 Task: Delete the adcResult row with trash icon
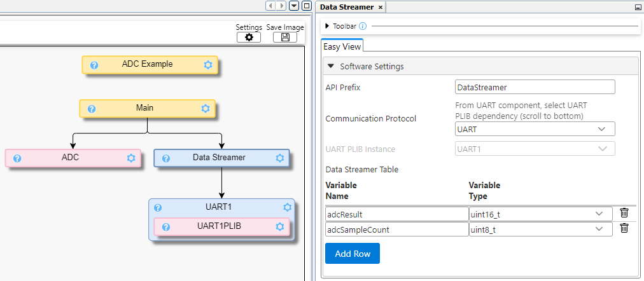624,213
